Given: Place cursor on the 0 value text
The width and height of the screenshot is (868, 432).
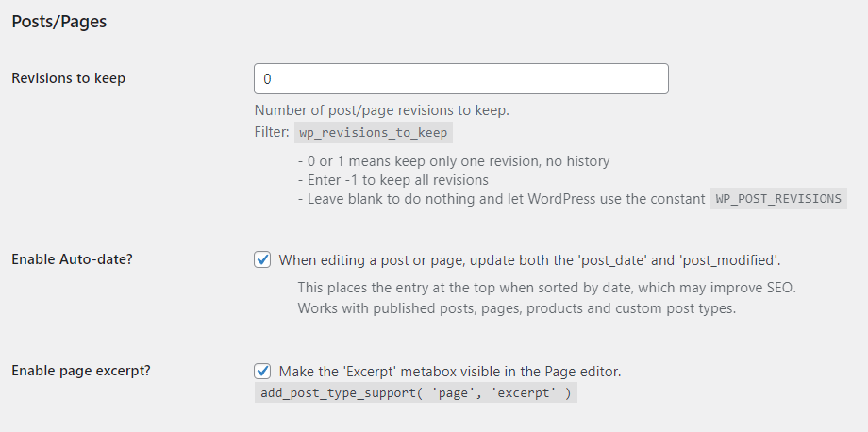Looking at the screenshot, I should pyautogui.click(x=268, y=79).
